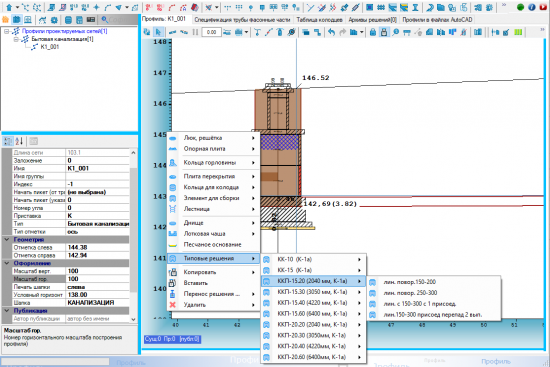Toggle the highlighted open padlock toolbar button
This screenshot has height=367, width=550.
[384, 32]
